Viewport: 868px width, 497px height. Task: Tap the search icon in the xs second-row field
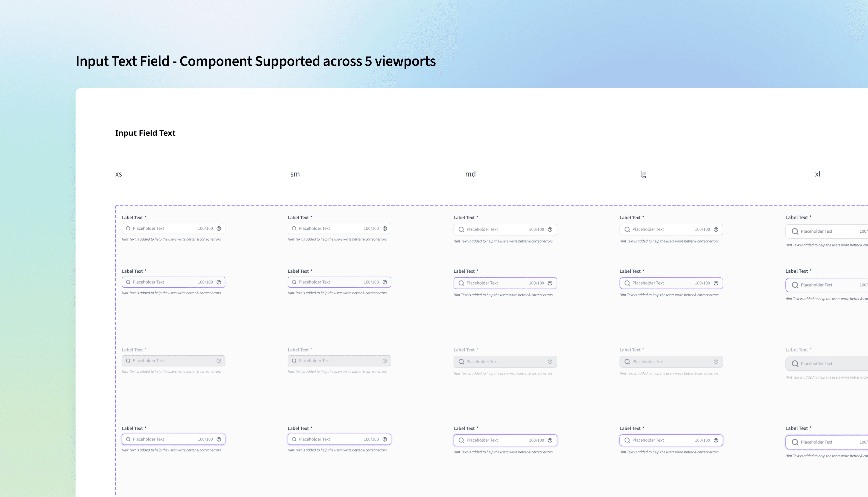pos(128,282)
